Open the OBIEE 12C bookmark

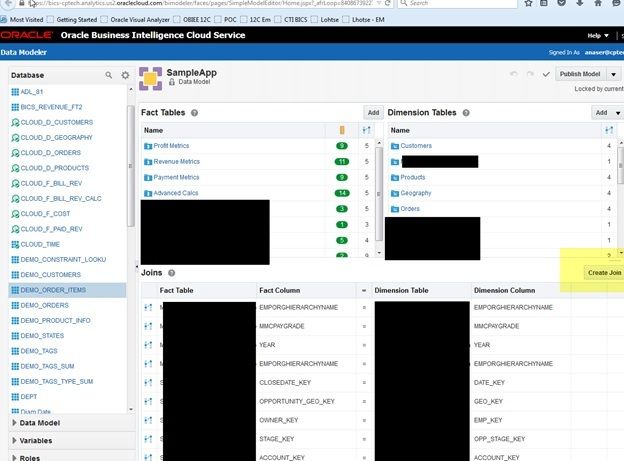click(x=192, y=20)
